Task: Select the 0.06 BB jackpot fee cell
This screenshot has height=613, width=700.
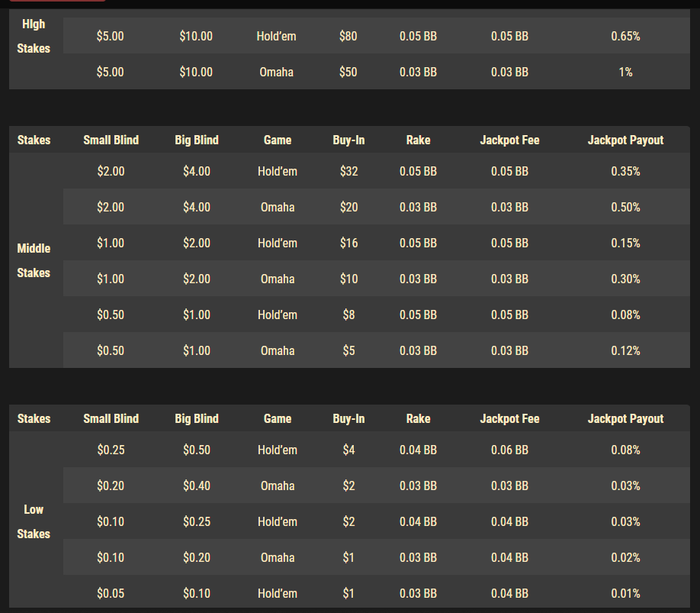Action: point(509,450)
